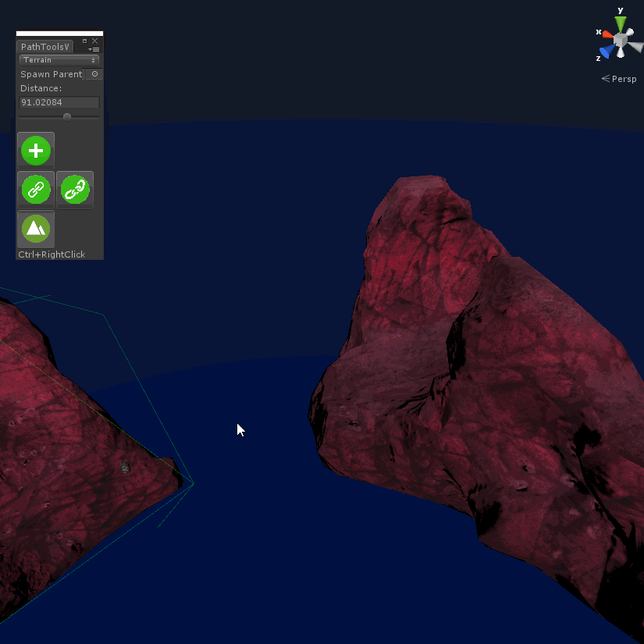Select the PathToolsV tab

coord(44,47)
